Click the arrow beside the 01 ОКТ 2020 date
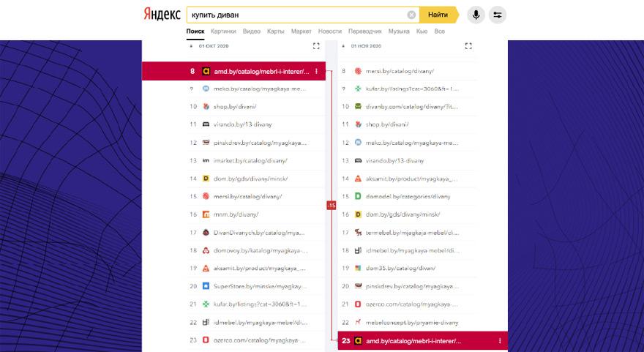The image size is (644, 352). [x=191, y=45]
